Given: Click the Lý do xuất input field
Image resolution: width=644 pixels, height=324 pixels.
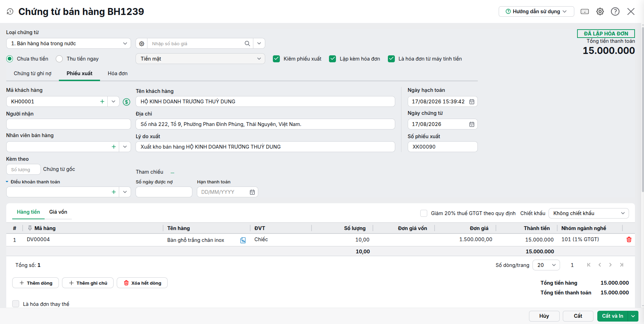Looking at the screenshot, I should [x=265, y=147].
